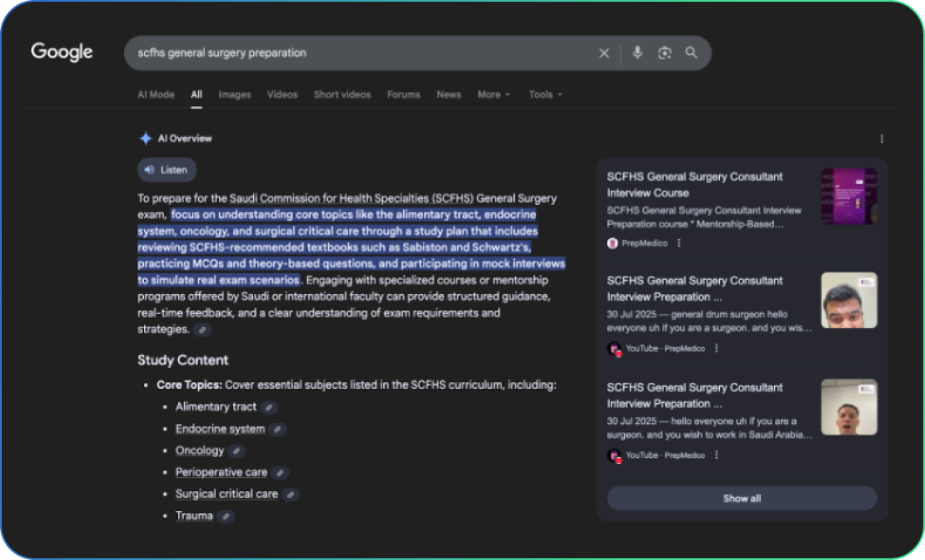Click the Study Content heading

point(183,360)
